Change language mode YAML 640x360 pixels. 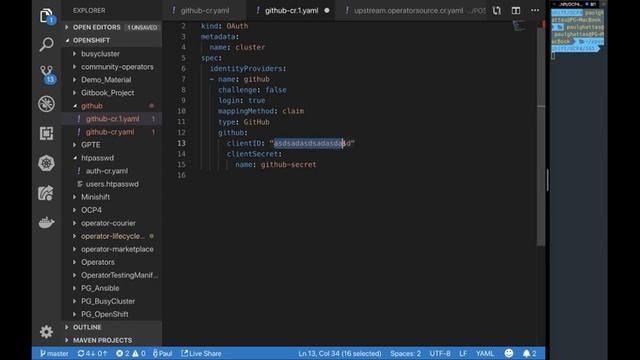coord(485,353)
